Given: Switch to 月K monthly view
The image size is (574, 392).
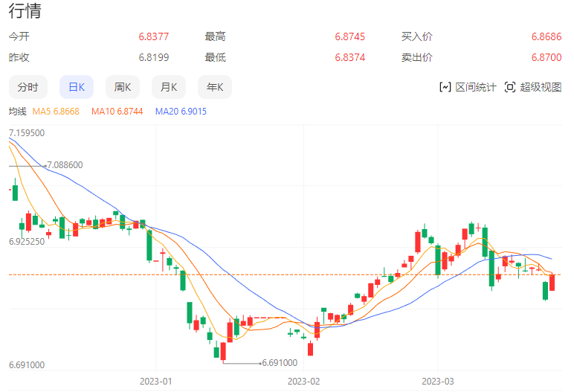Looking at the screenshot, I should click(x=168, y=87).
